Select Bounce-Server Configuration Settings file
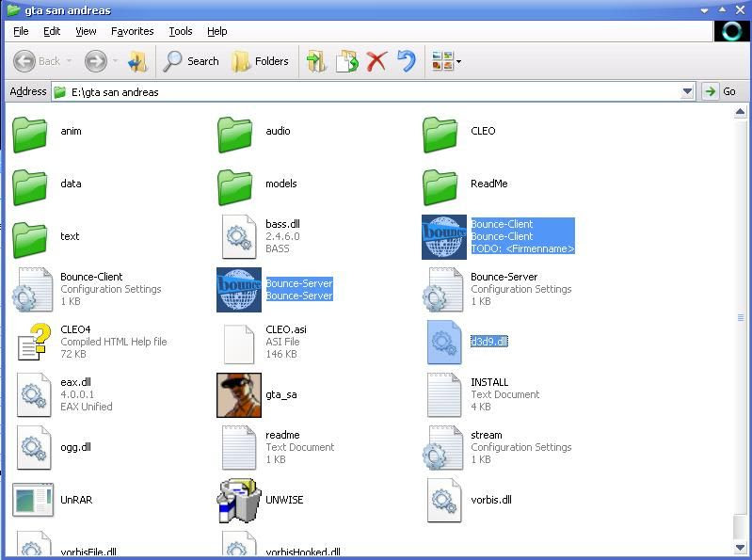Viewport: 752px width, 560px height. pos(497,289)
